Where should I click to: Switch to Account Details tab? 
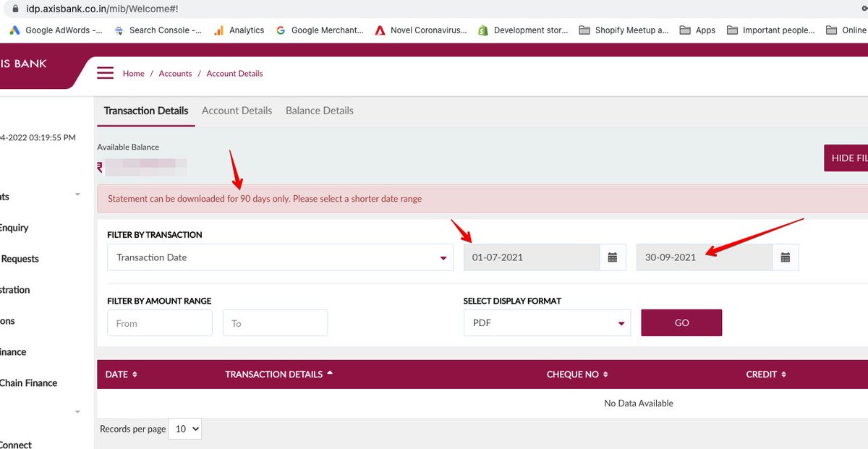pyautogui.click(x=237, y=111)
